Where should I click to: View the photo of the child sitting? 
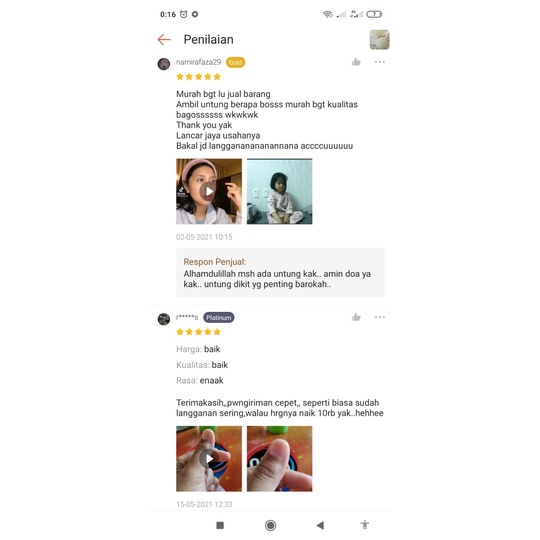[279, 191]
